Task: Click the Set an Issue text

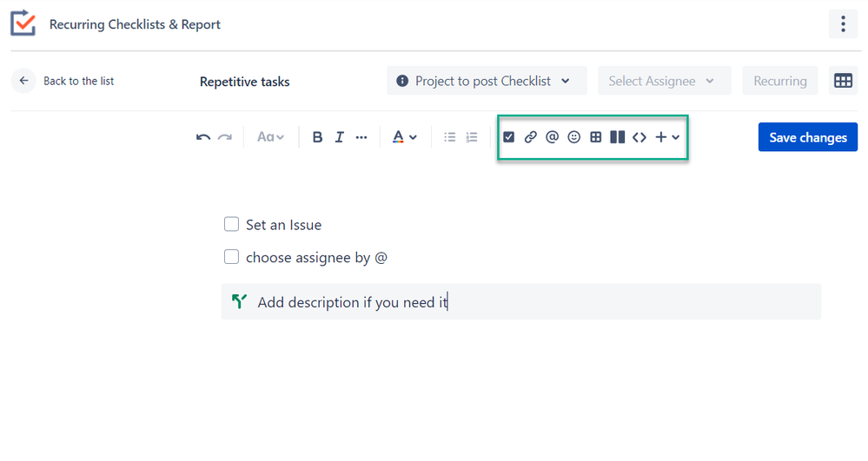Action: tap(283, 225)
